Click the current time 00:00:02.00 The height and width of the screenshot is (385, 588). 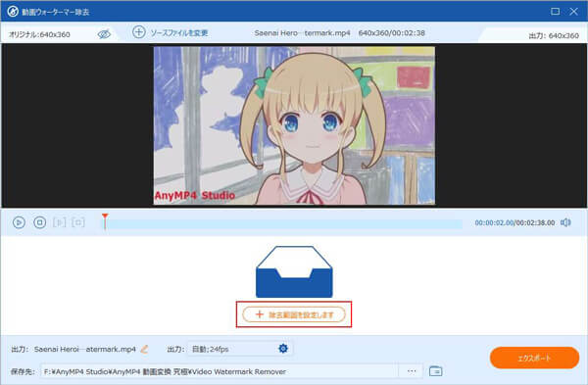pyautogui.click(x=494, y=222)
